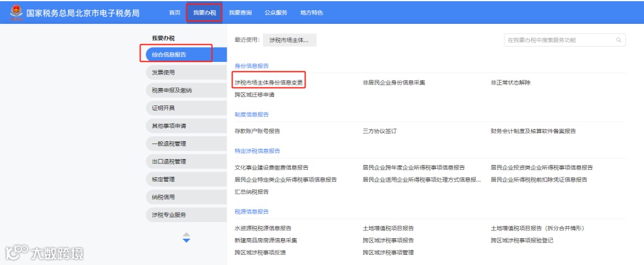
Task: Click the 国家税务总局北京市电子税务局 title
Action: pyautogui.click(x=83, y=13)
